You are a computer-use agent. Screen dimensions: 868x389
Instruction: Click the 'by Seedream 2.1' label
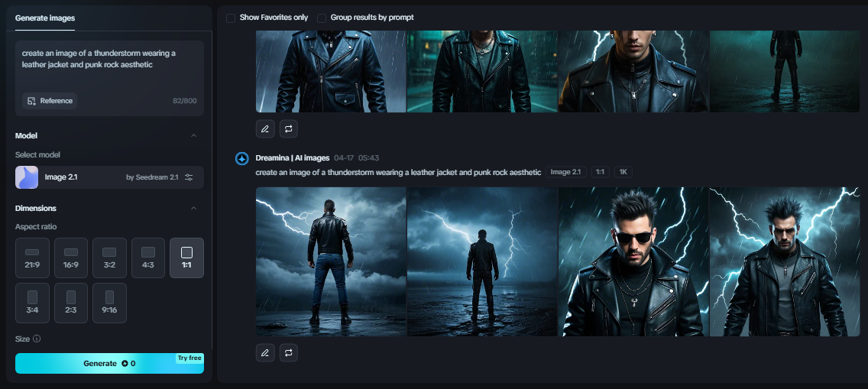tap(152, 177)
